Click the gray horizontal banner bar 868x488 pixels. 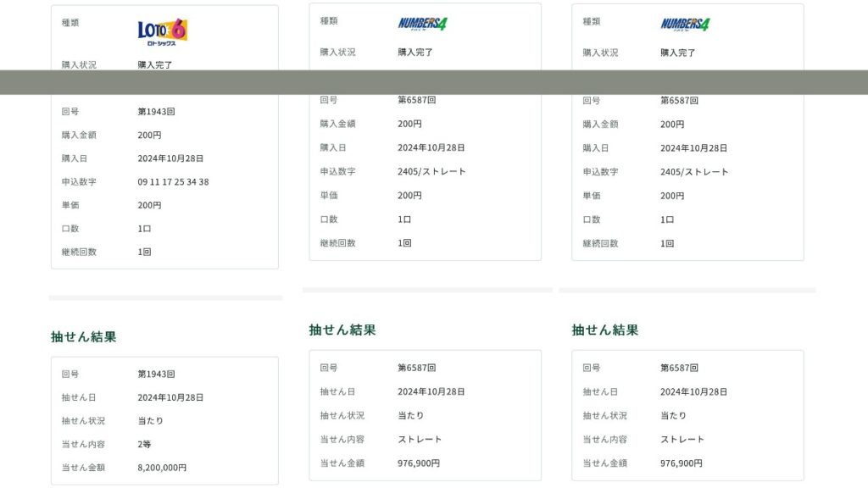(x=434, y=82)
